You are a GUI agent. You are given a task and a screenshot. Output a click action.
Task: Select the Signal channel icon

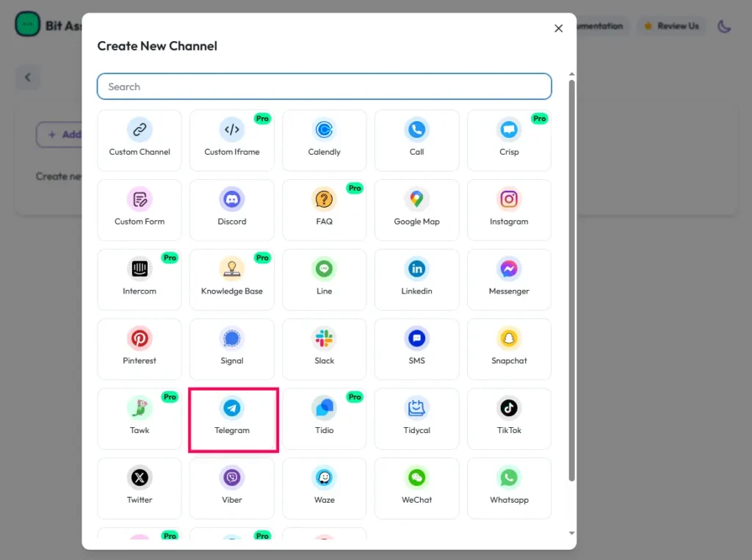click(232, 339)
